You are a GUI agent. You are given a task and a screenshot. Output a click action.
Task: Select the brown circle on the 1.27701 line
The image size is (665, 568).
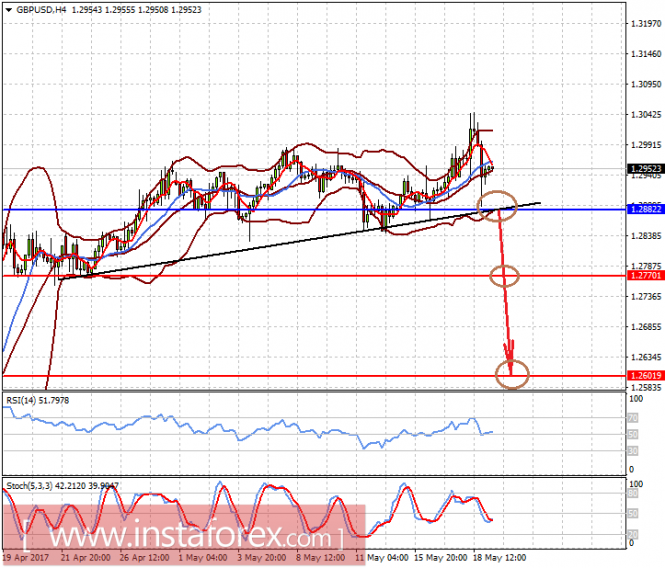click(504, 276)
